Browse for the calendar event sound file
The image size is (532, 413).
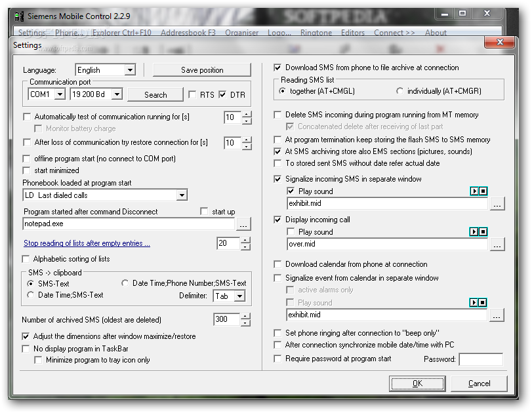click(x=497, y=315)
